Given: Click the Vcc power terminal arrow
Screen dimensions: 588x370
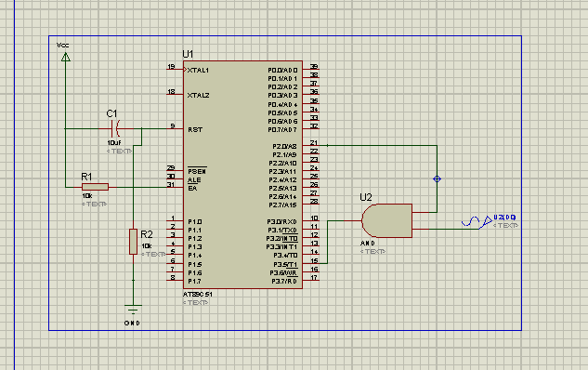Looking at the screenshot, I should pos(66,57).
